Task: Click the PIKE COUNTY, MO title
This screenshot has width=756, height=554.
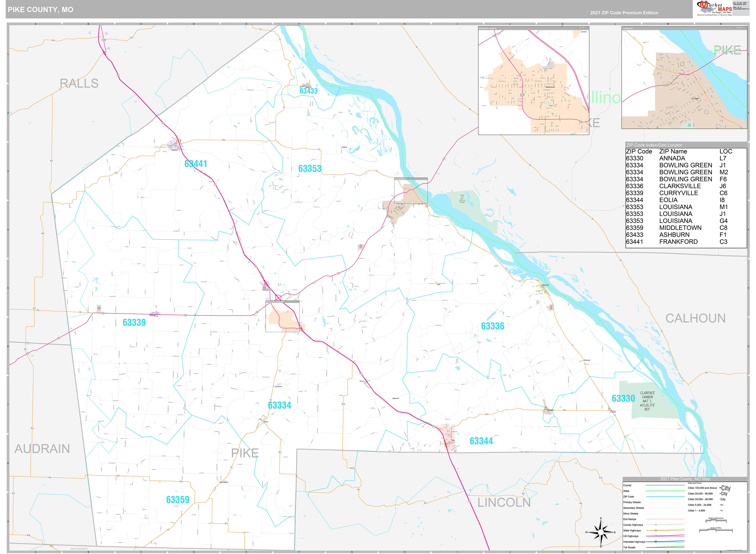Action: click(x=41, y=10)
